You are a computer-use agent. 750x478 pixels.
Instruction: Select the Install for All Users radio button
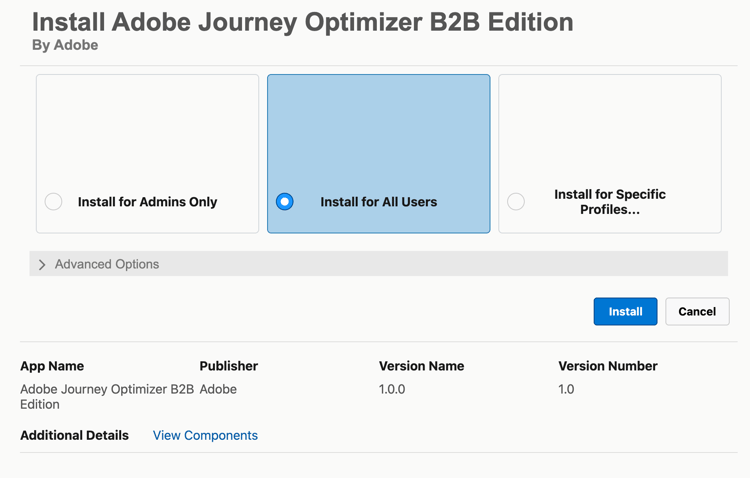click(285, 202)
